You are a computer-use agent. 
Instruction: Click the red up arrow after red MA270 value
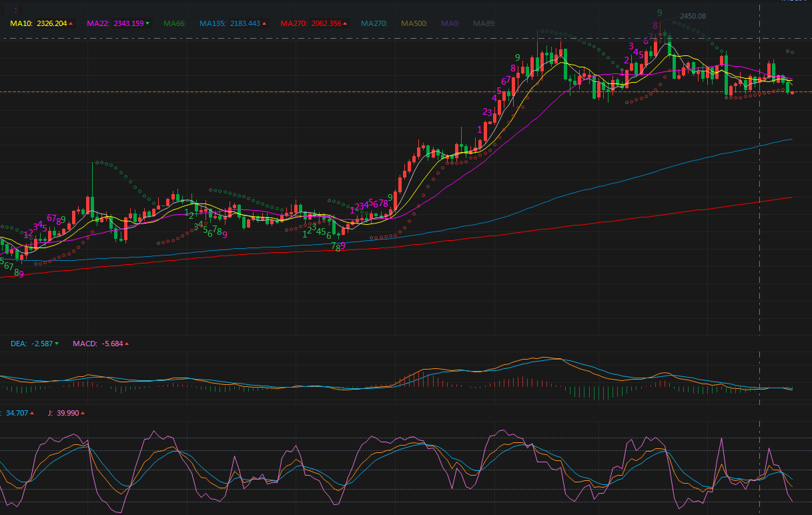[346, 24]
